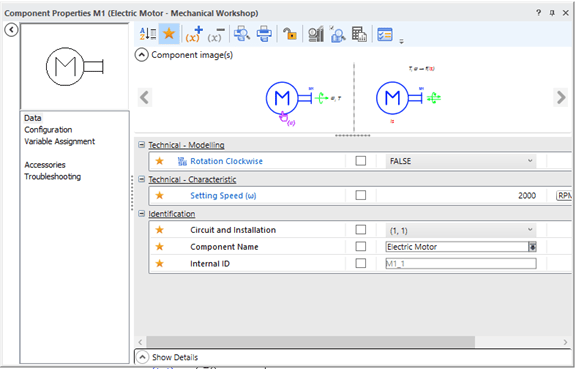
Task: Show previous component image
Action: [x=145, y=97]
